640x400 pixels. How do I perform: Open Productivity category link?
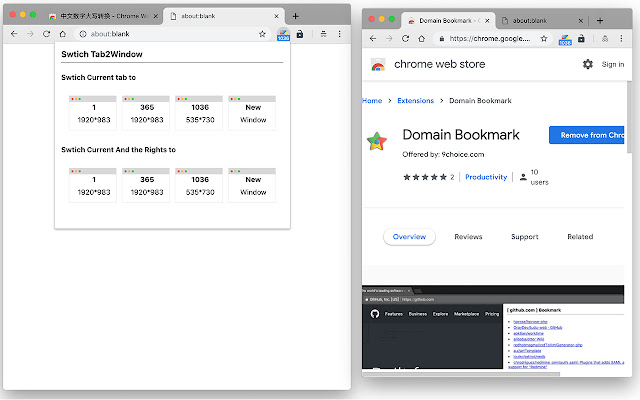click(486, 177)
